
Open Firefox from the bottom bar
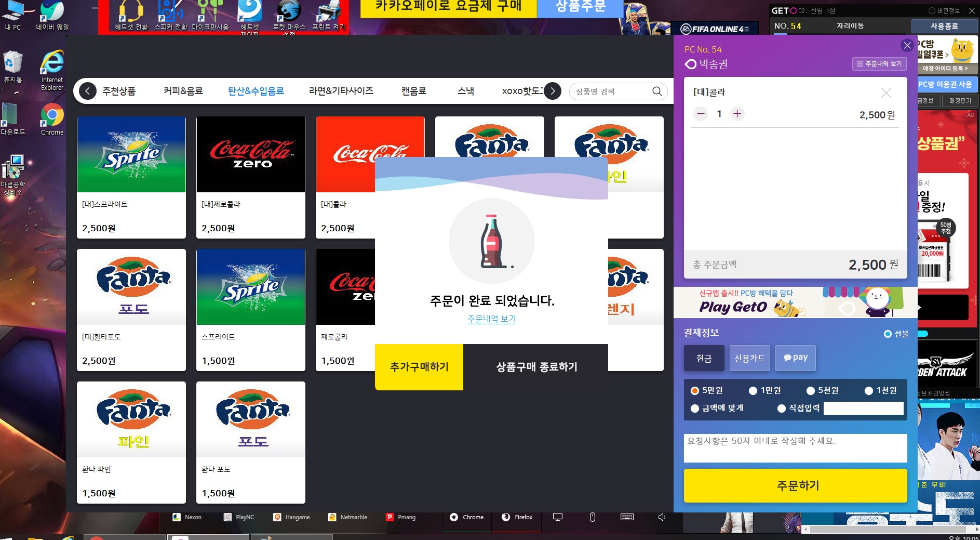pos(517,517)
